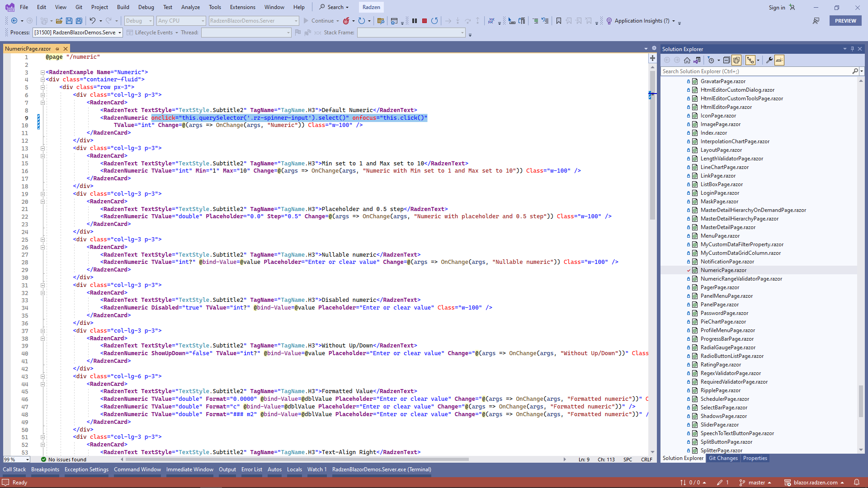Click the master branch button in status bar
Viewport: 868px width, 488px height.
755,483
